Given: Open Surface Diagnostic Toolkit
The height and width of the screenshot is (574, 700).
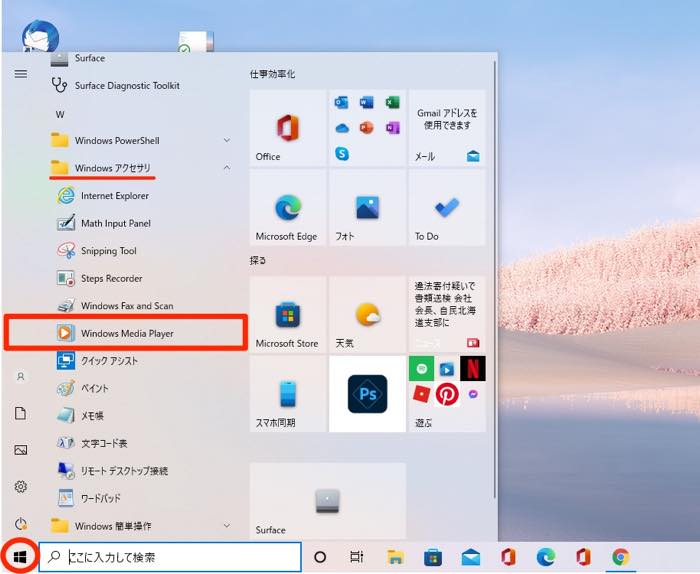Looking at the screenshot, I should point(126,85).
